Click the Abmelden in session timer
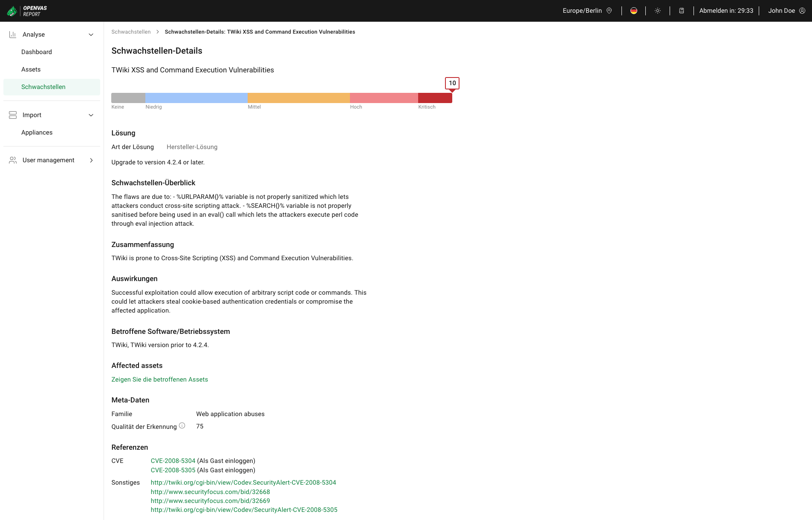 pos(726,11)
